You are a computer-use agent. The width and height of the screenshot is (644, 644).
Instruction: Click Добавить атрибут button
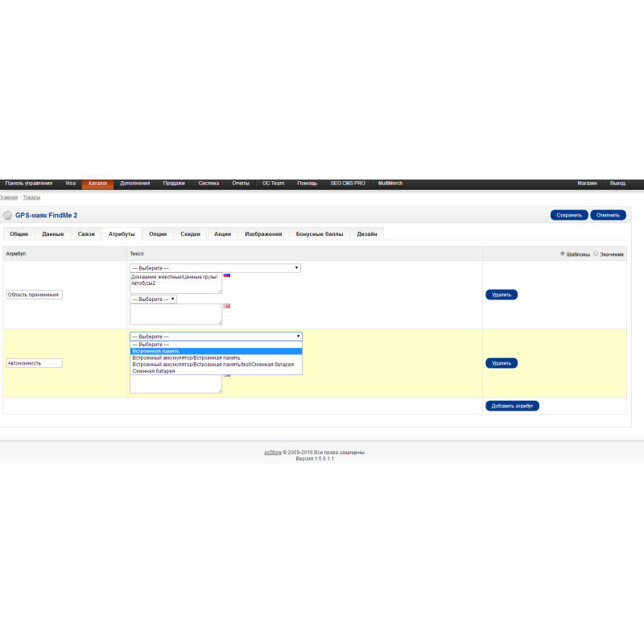point(512,406)
